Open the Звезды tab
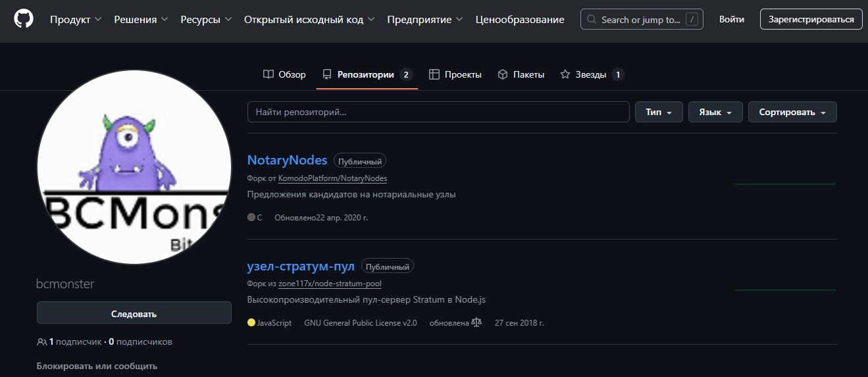 point(591,74)
